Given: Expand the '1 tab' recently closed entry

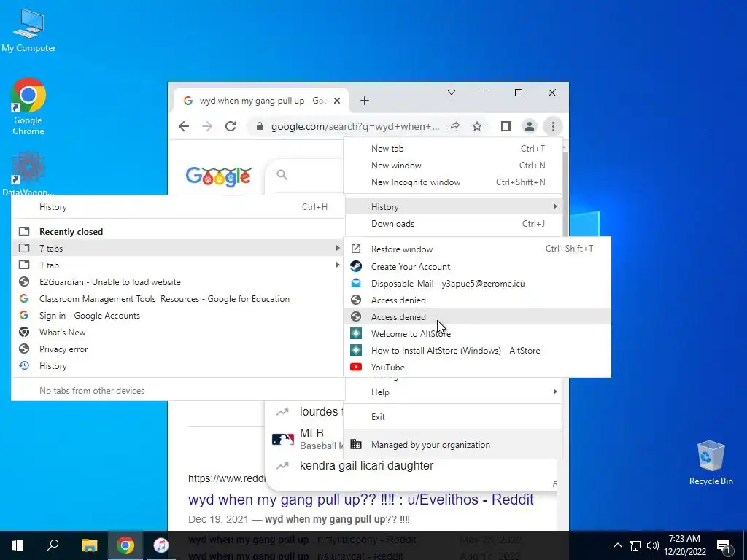Looking at the screenshot, I should 177,265.
